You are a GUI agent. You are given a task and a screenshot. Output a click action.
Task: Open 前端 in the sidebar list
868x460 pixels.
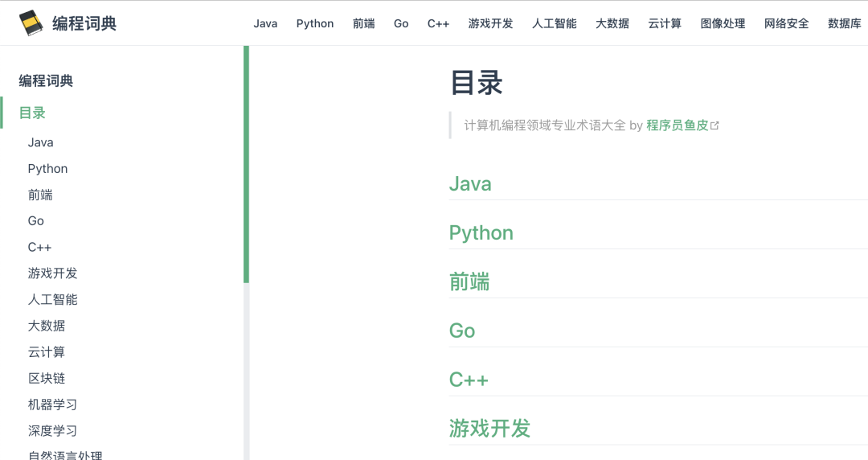pos(40,195)
